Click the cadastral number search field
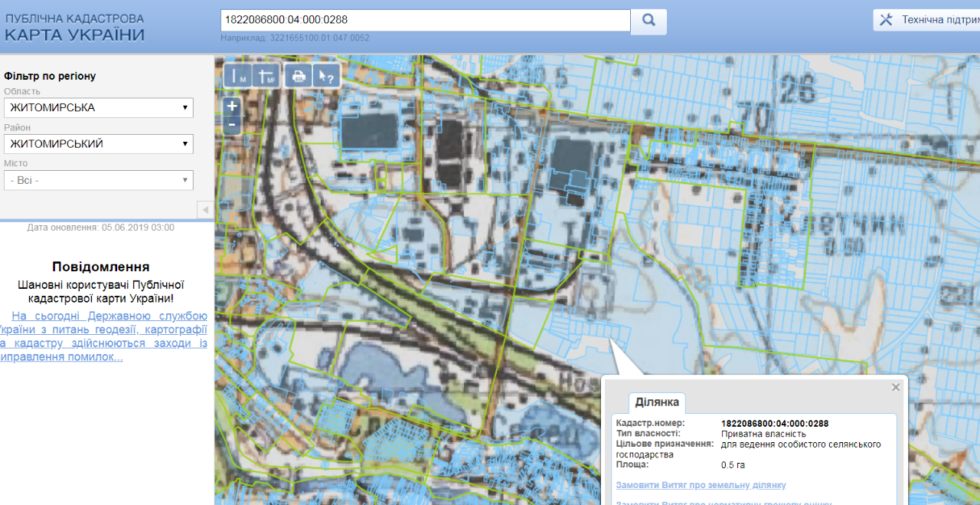The width and height of the screenshot is (980, 505). tap(425, 20)
